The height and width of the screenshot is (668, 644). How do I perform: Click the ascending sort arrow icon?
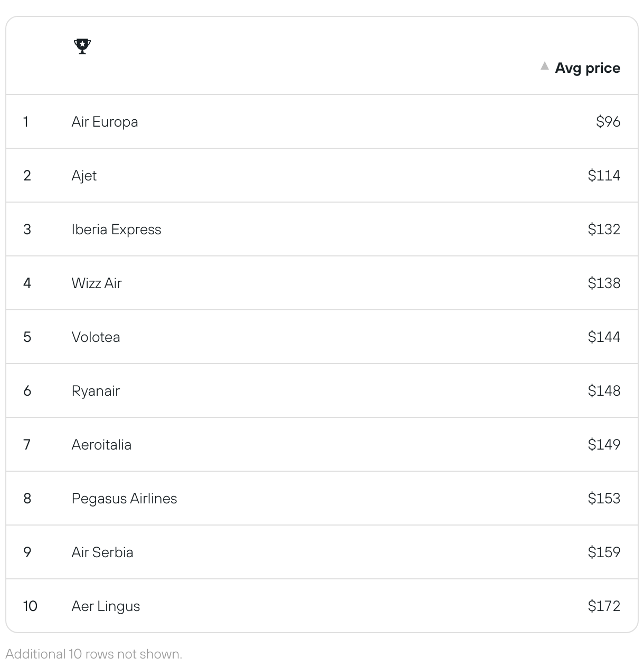point(545,66)
